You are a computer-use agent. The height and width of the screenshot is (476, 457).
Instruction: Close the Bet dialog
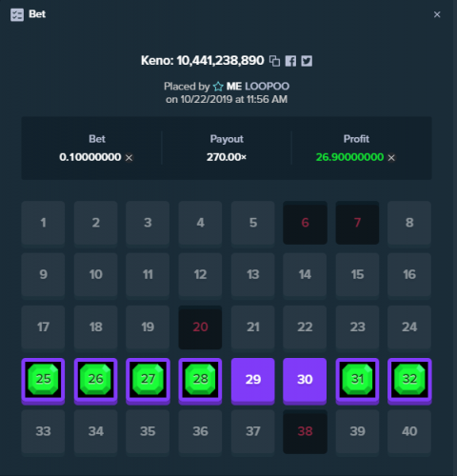[437, 14]
